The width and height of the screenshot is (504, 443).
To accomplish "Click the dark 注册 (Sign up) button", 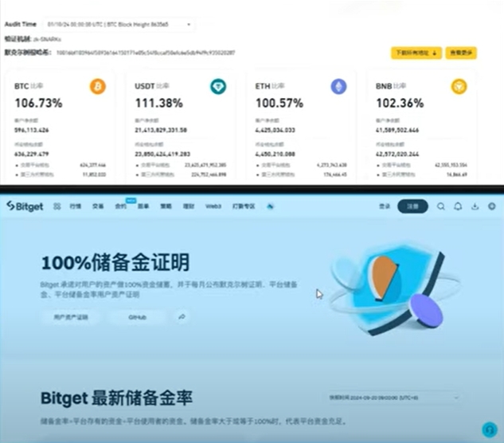I will point(412,206).
